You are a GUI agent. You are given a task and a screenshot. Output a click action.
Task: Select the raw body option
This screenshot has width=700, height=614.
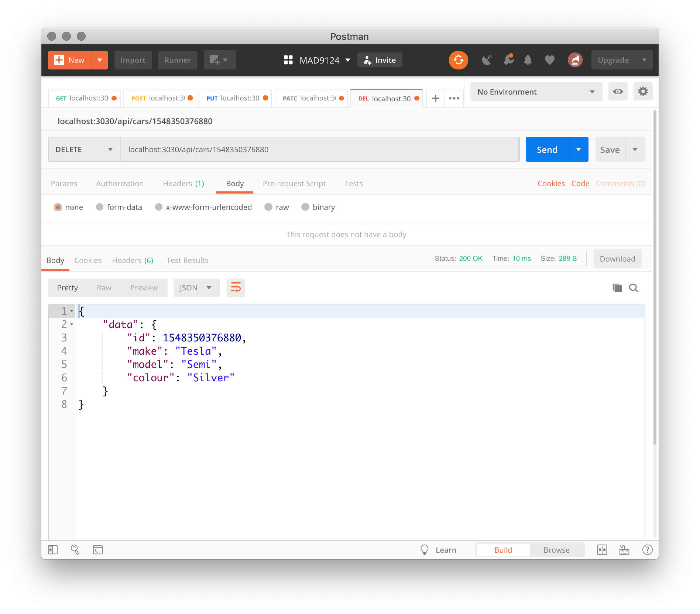pos(268,207)
